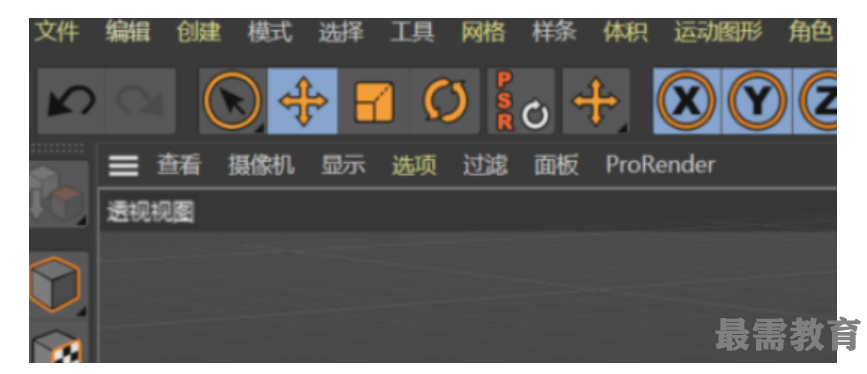Screen dimensions: 867x374
Task: Select the Live Selection arrow tool
Action: (233, 101)
